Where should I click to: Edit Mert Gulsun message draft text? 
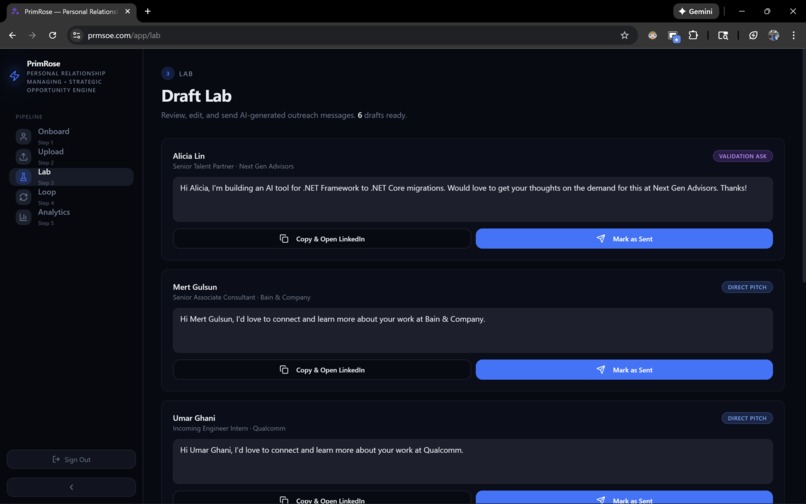[472, 331]
